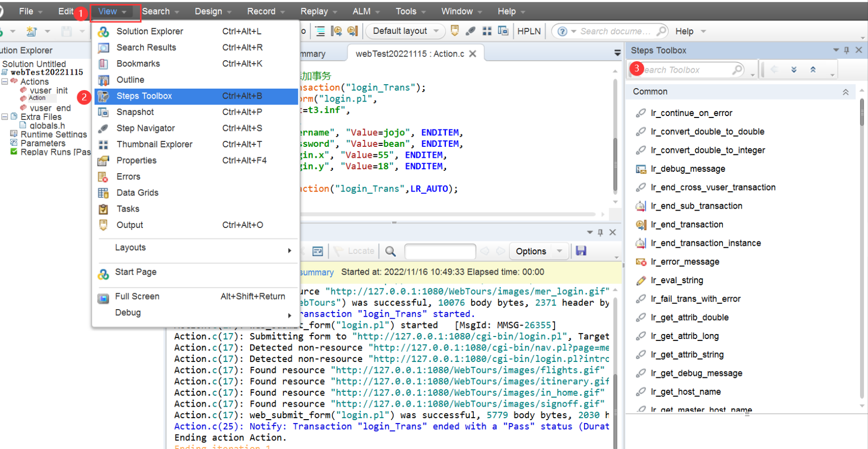Viewport: 868px width, 449px height.
Task: Click the HPLN toolbar button
Action: point(529,31)
